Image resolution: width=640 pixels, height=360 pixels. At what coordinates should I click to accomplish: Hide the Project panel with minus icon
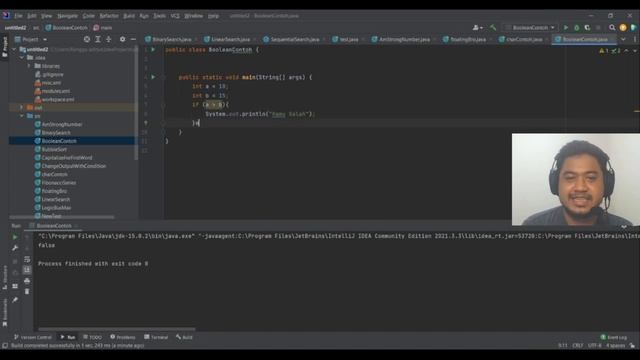click(x=133, y=39)
